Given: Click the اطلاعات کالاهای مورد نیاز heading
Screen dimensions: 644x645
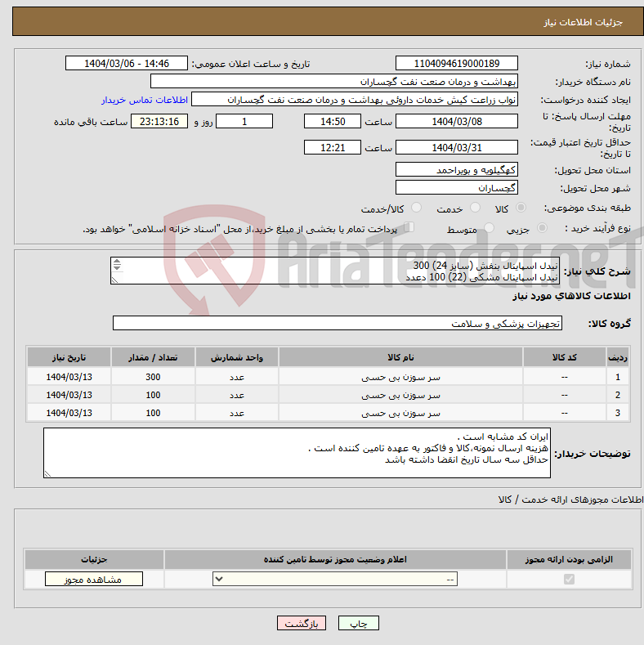Looking at the screenshot, I should coord(571,296).
